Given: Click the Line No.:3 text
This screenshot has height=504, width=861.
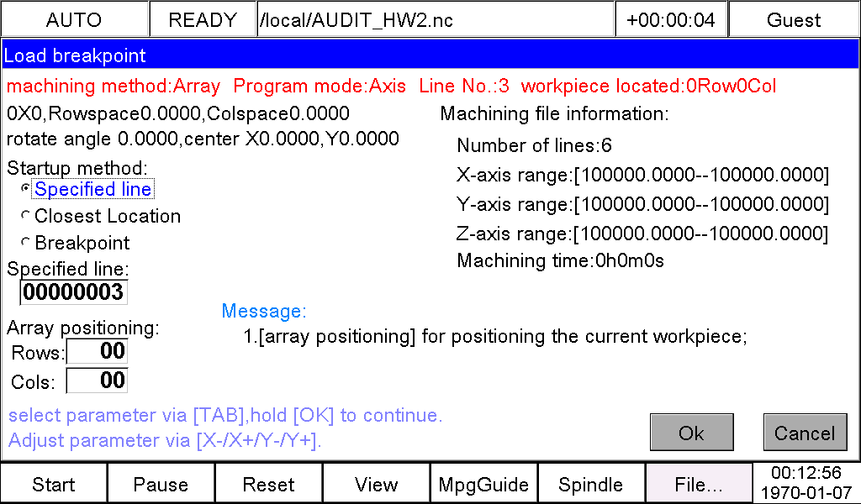Looking at the screenshot, I should click(x=464, y=87).
